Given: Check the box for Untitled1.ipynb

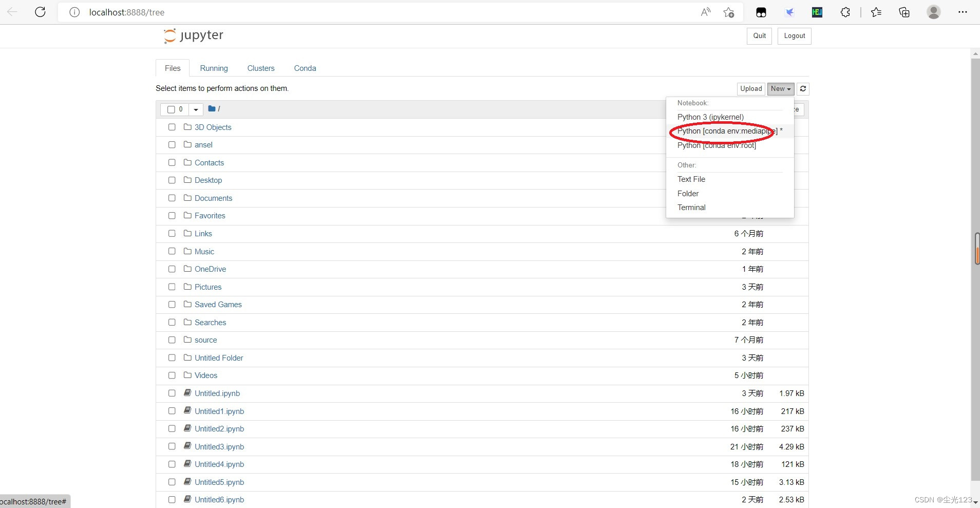Looking at the screenshot, I should (172, 411).
